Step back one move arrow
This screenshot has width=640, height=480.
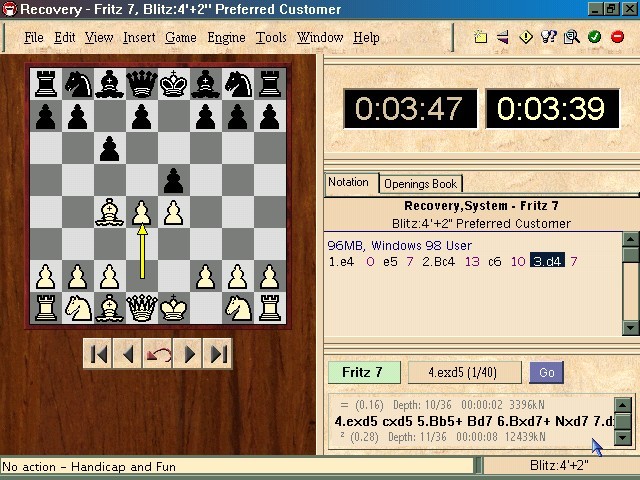127,354
